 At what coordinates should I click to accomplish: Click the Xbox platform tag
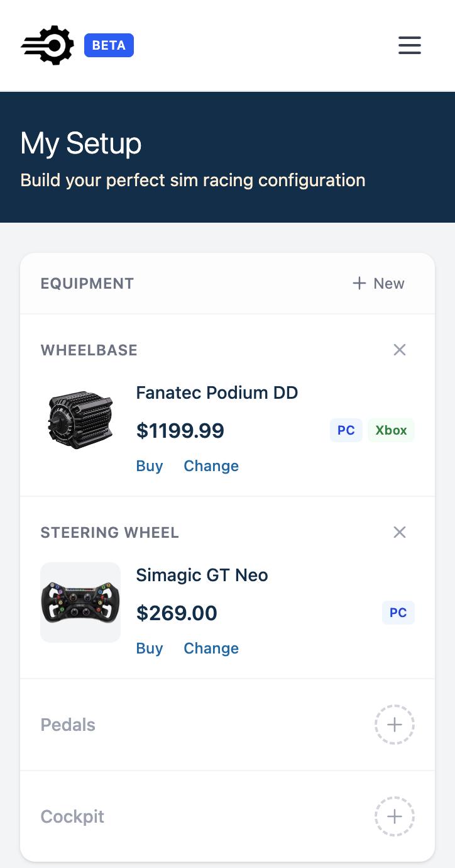pos(391,430)
